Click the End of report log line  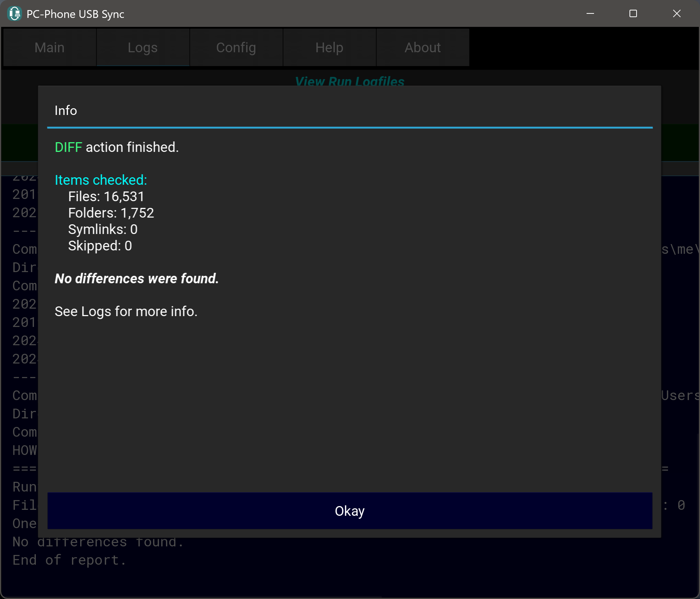(x=69, y=560)
